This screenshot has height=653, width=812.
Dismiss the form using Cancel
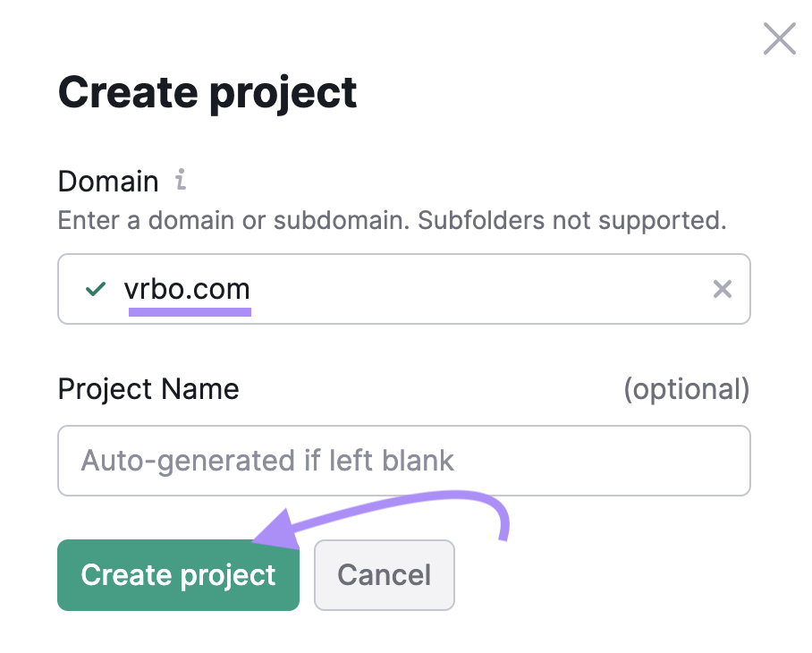(x=385, y=575)
